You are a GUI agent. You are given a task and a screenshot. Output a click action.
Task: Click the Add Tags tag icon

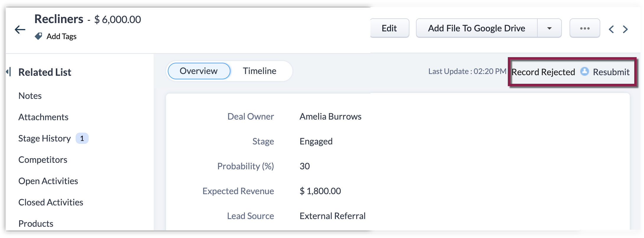[38, 36]
